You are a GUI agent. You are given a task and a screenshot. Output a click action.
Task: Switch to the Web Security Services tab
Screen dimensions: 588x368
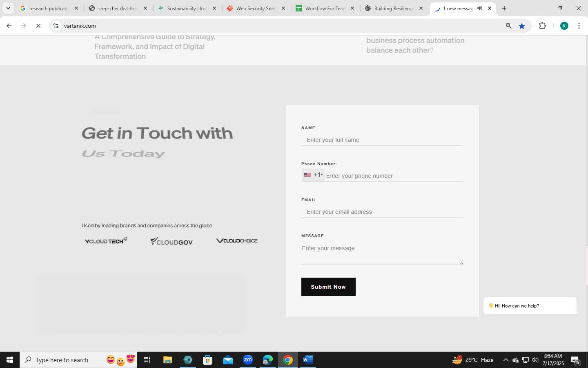click(256, 8)
